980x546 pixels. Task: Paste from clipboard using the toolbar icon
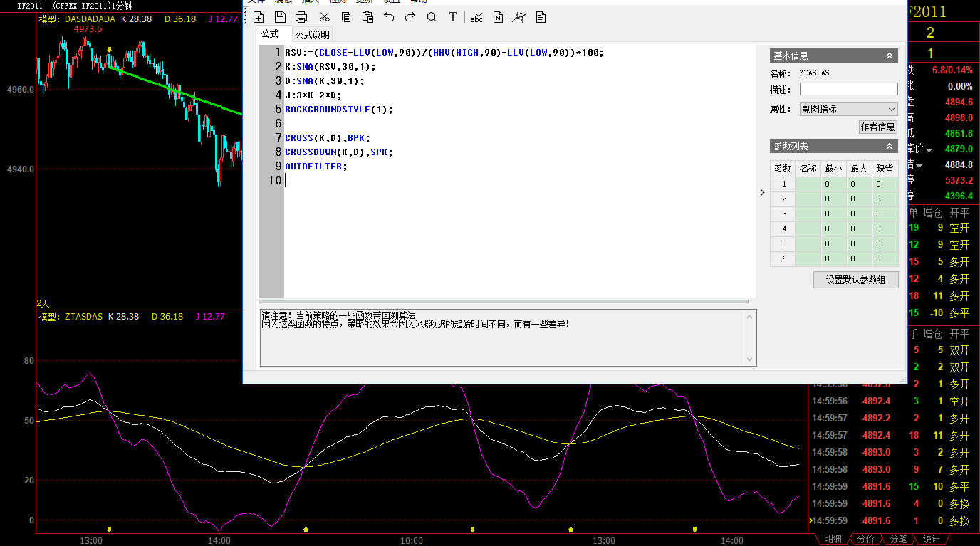click(367, 17)
